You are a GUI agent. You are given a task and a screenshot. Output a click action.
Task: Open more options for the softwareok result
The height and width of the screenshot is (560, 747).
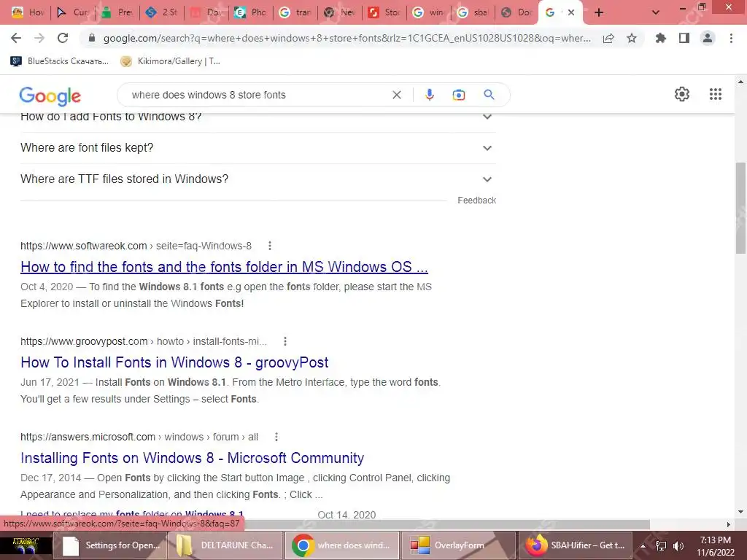[270, 246]
